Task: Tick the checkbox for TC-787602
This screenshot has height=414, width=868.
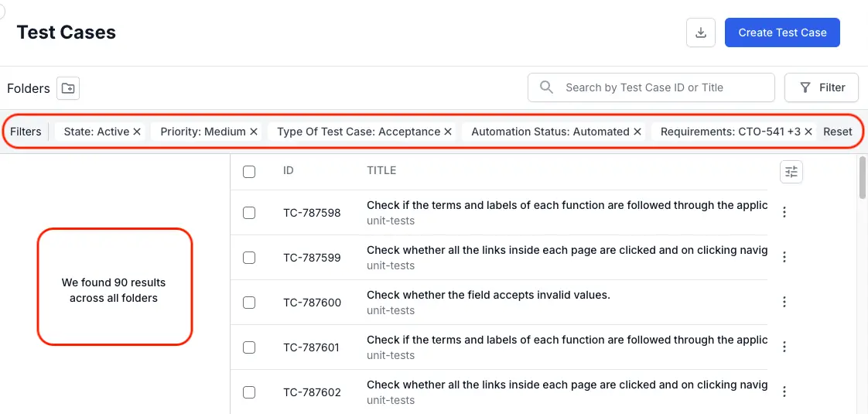Action: coord(249,392)
